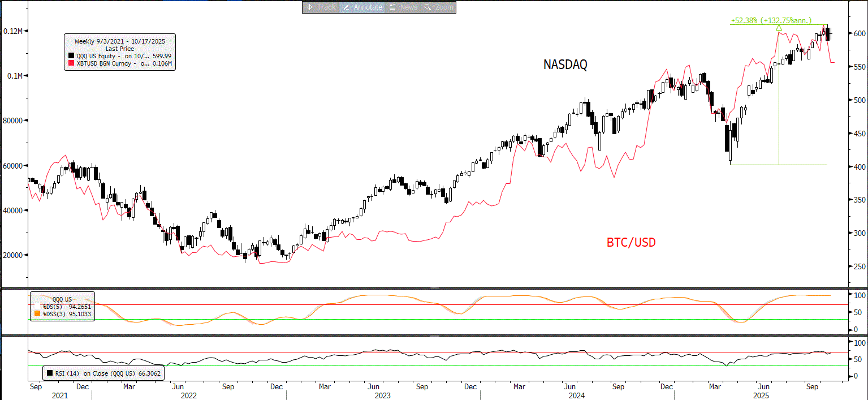Image resolution: width=868 pixels, height=400 pixels.
Task: Click the Zoom magnifier icon
Action: click(428, 7)
